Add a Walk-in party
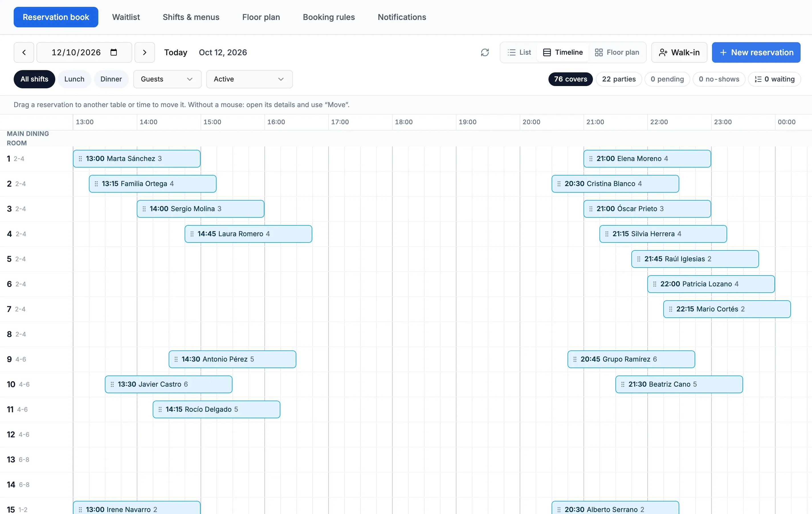Viewport: 812px width, 514px height. pyautogui.click(x=679, y=52)
